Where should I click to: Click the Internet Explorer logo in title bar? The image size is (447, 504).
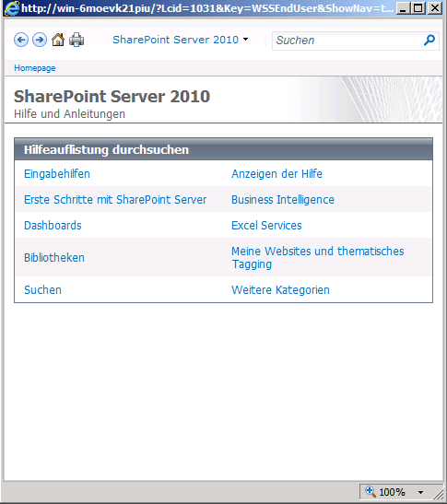(12, 8)
